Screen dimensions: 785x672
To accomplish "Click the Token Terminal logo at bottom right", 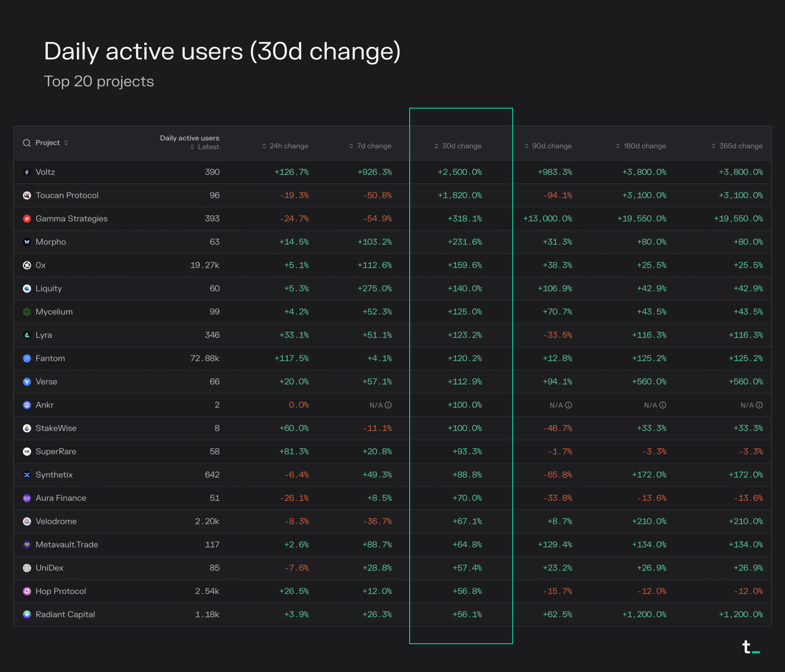I will [x=751, y=647].
